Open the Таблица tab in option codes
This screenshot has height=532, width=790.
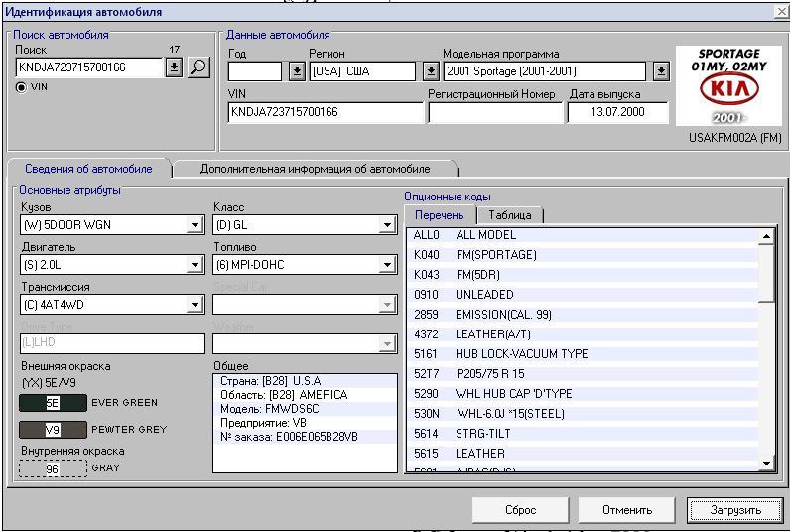point(509,215)
